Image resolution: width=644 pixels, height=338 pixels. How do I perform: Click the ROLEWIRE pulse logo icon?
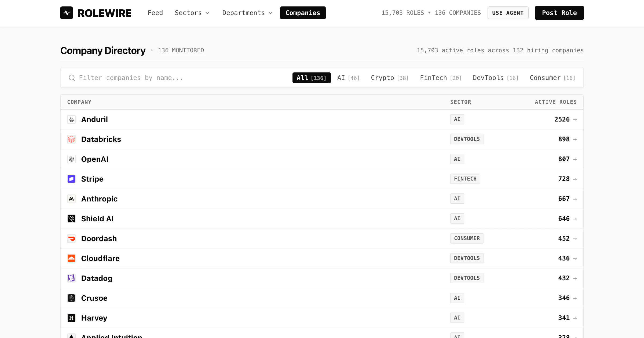coord(67,13)
